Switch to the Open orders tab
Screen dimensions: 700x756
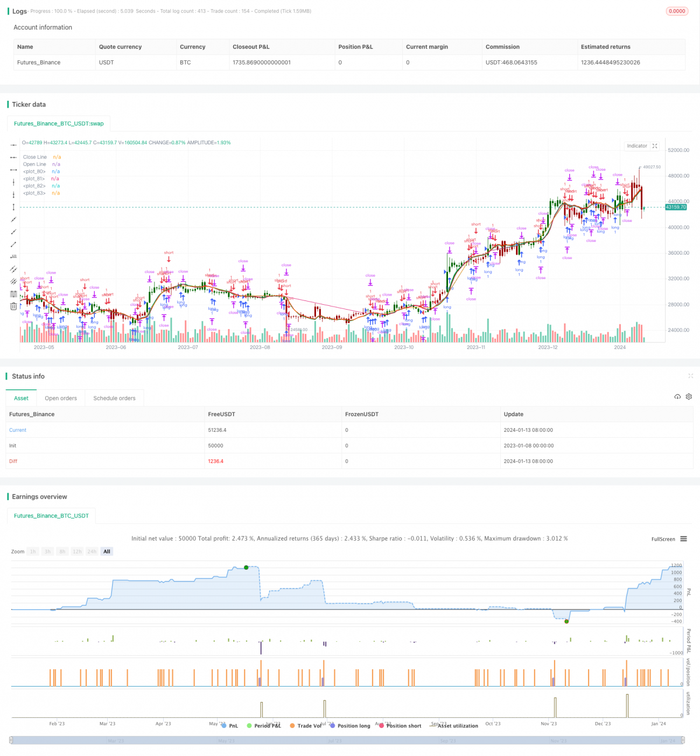point(61,398)
